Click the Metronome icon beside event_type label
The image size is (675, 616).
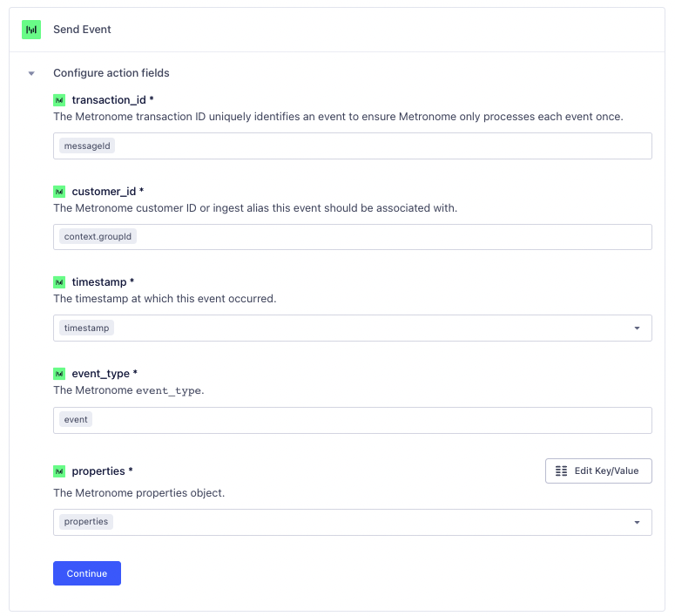click(59, 374)
